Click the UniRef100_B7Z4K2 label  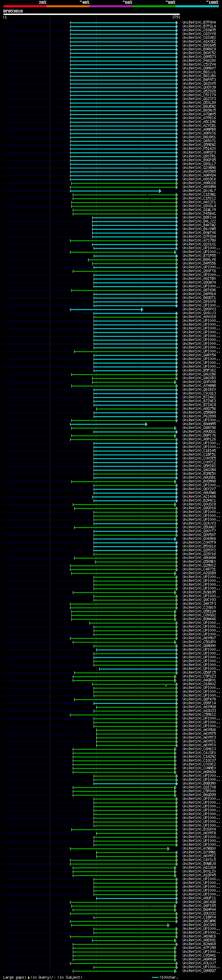pos(199,397)
